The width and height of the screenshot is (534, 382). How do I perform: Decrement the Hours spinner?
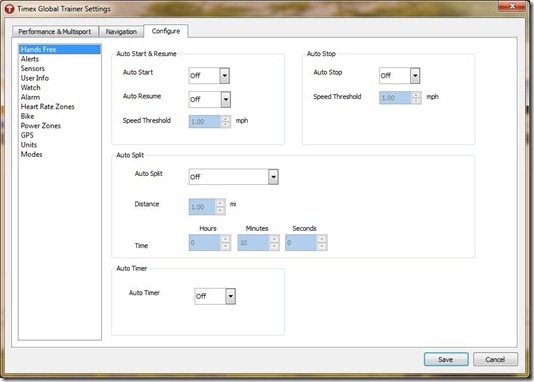[225, 246]
